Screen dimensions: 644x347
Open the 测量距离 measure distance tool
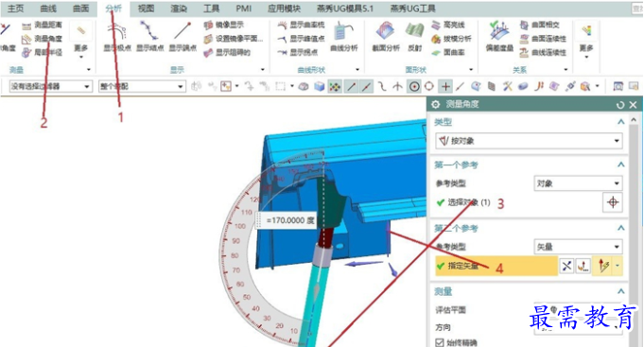pyautogui.click(x=43, y=26)
